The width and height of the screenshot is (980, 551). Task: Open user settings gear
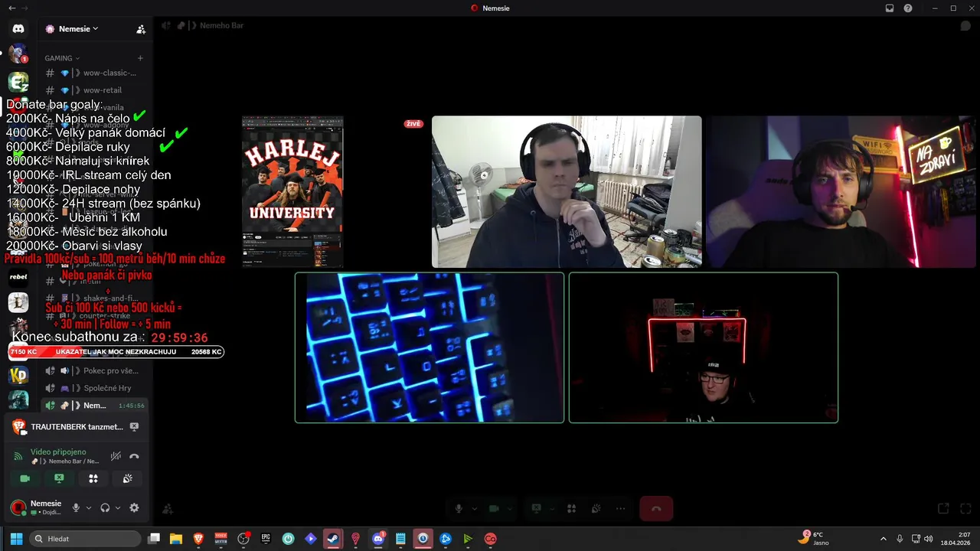click(x=134, y=507)
